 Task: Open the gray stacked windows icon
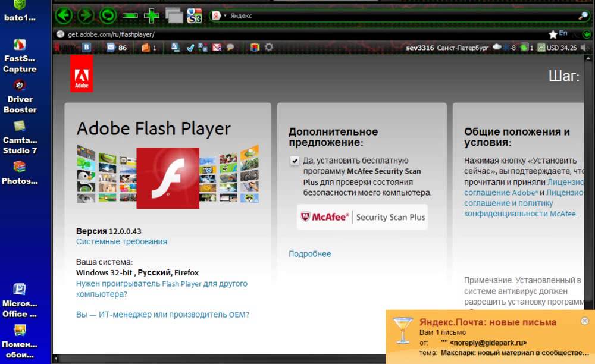pyautogui.click(x=174, y=15)
